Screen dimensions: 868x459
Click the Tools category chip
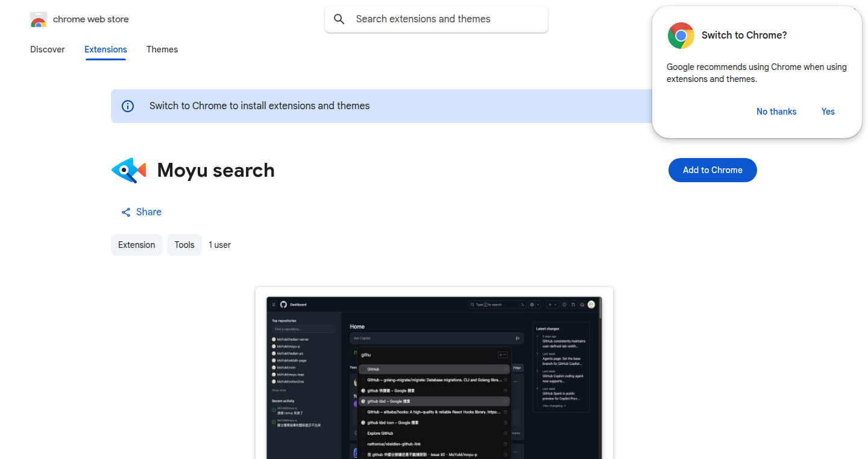pyautogui.click(x=184, y=245)
